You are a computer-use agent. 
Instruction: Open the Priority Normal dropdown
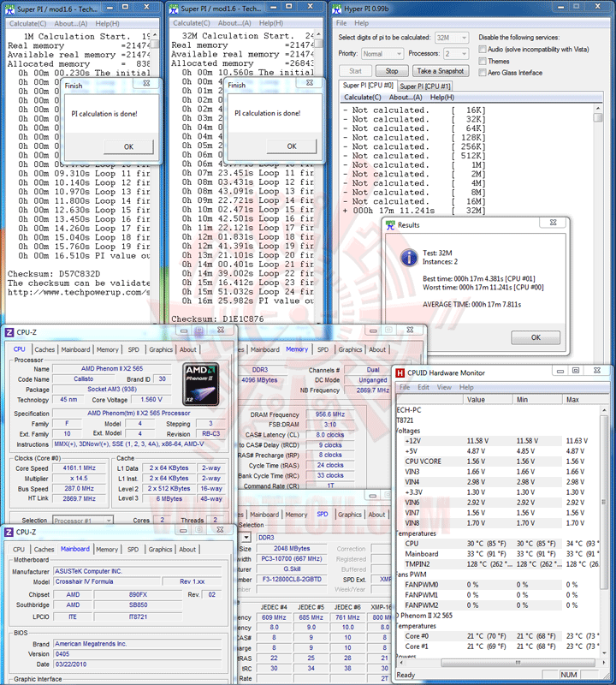[x=382, y=54]
